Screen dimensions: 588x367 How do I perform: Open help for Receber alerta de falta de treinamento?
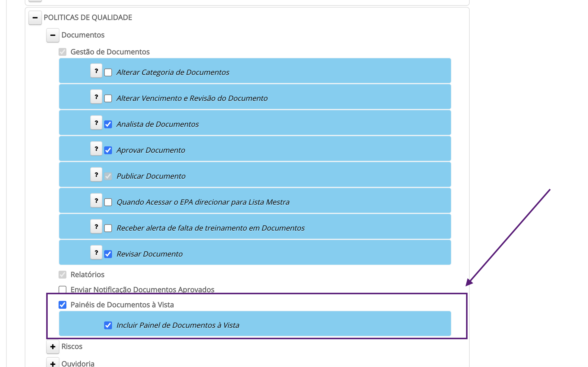point(96,227)
